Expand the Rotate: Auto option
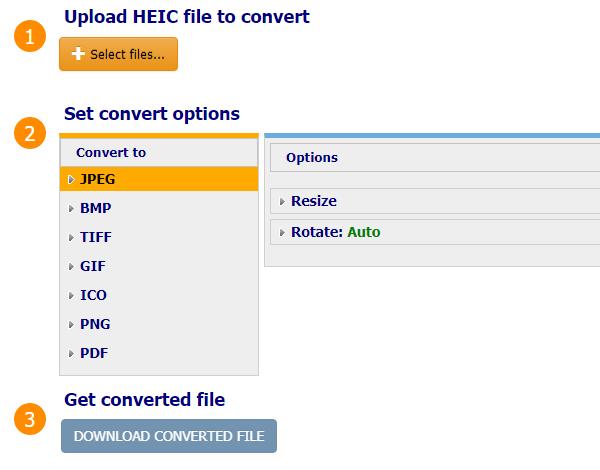 coord(335,232)
